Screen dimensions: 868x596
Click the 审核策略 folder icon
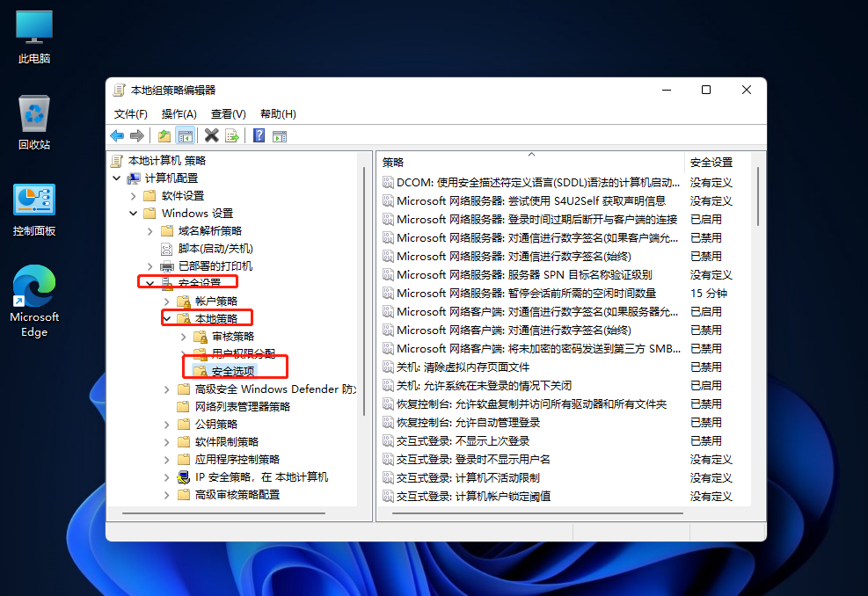pos(201,337)
